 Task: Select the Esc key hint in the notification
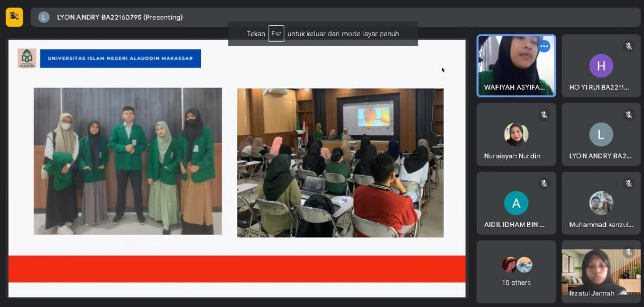[276, 34]
